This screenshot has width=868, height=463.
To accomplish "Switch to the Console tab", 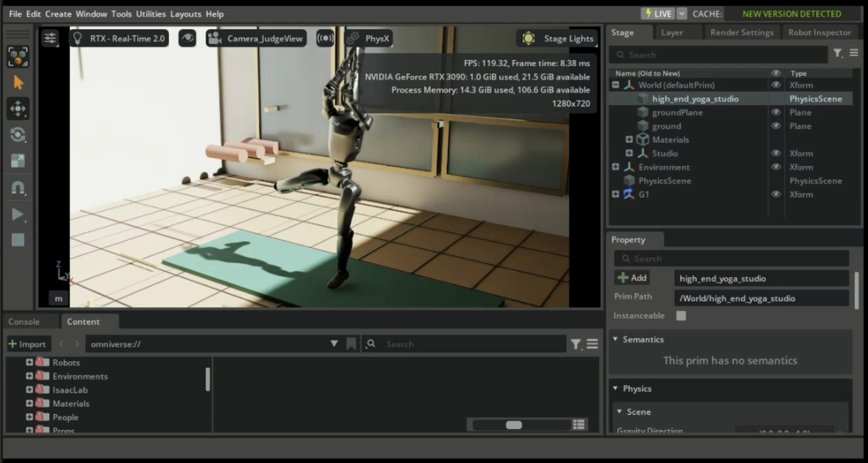I will coord(24,322).
